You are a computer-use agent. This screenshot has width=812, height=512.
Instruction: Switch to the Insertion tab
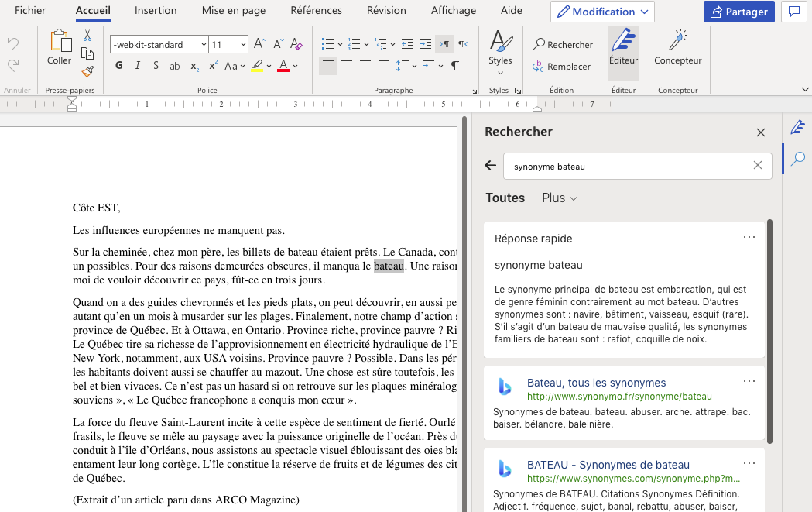(156, 10)
